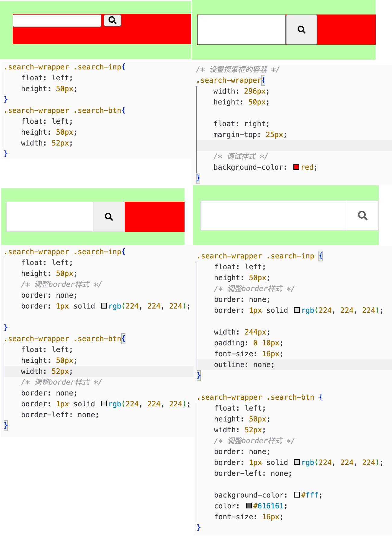392x538 pixels.
Task: Click the gray search button beside the red block in bottom-left demo
Action: [x=109, y=217]
